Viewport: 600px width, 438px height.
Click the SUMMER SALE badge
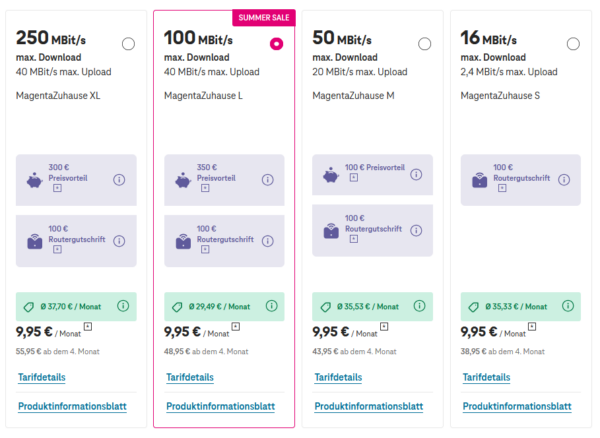point(264,18)
